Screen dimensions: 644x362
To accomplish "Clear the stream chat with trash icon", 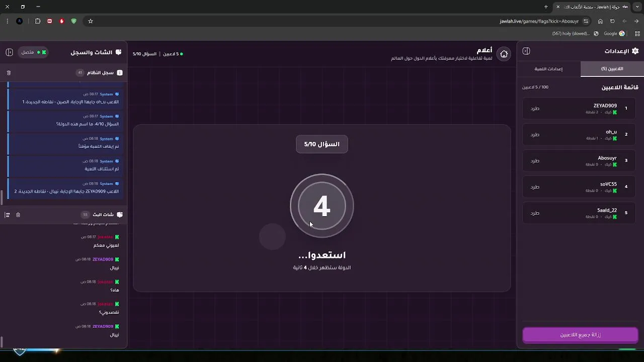I will [x=18, y=215].
